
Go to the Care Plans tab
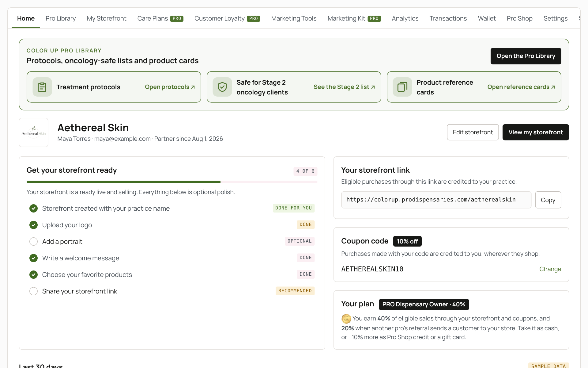tap(160, 18)
